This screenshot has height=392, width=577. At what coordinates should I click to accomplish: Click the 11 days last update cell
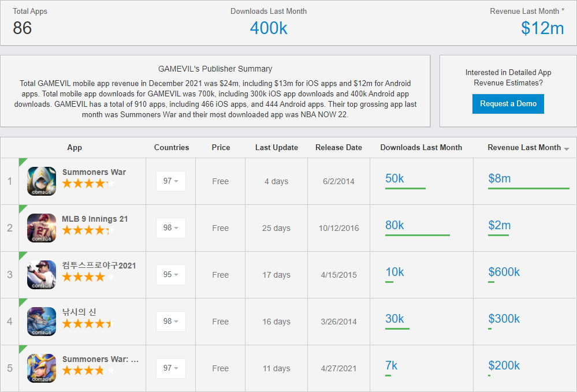(x=276, y=368)
